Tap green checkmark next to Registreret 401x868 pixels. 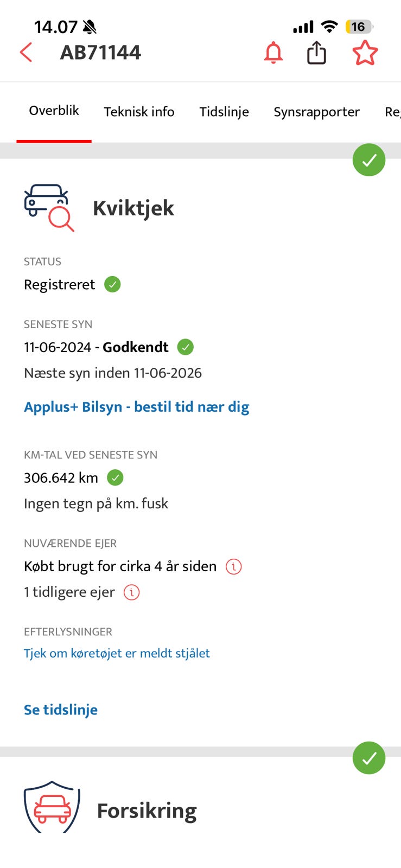click(x=112, y=284)
